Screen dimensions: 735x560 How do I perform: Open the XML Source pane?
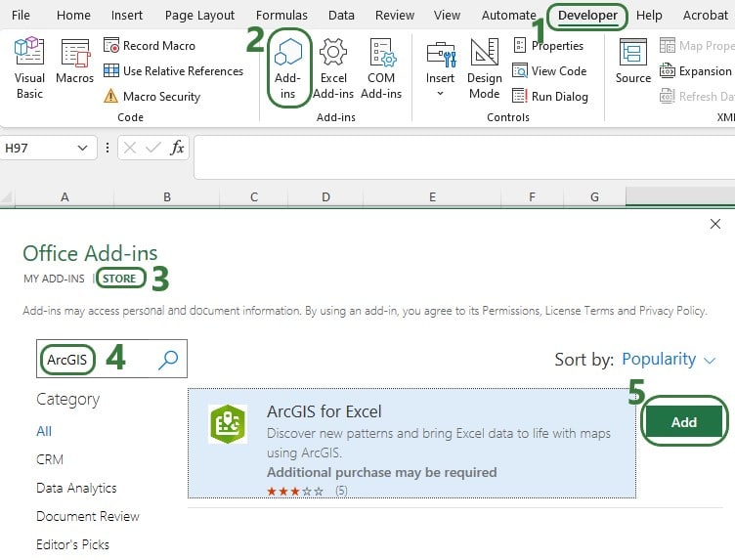632,62
